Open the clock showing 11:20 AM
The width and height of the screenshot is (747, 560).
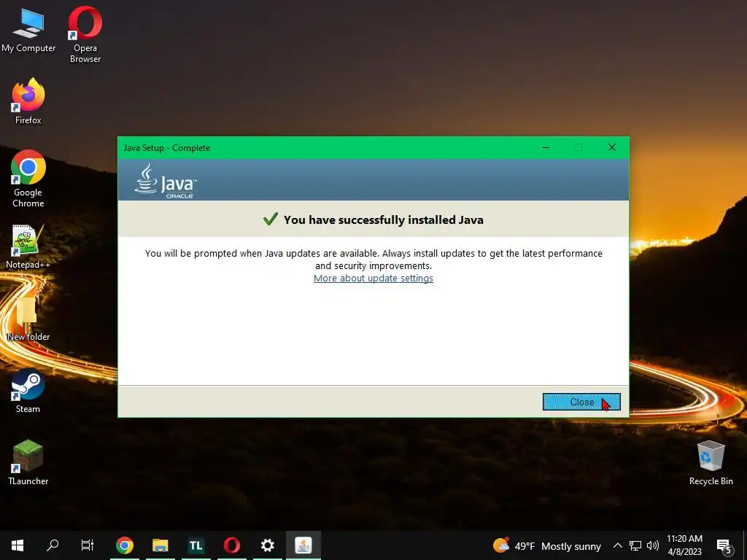684,545
